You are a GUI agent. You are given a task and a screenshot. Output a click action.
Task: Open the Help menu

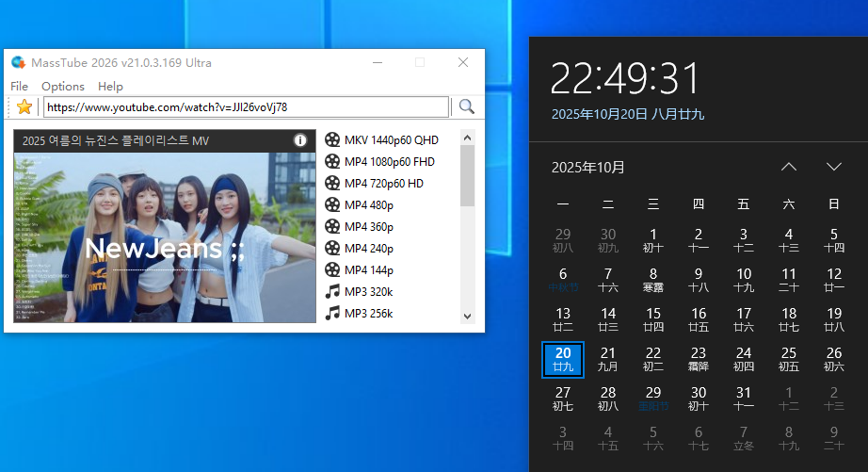coord(110,86)
